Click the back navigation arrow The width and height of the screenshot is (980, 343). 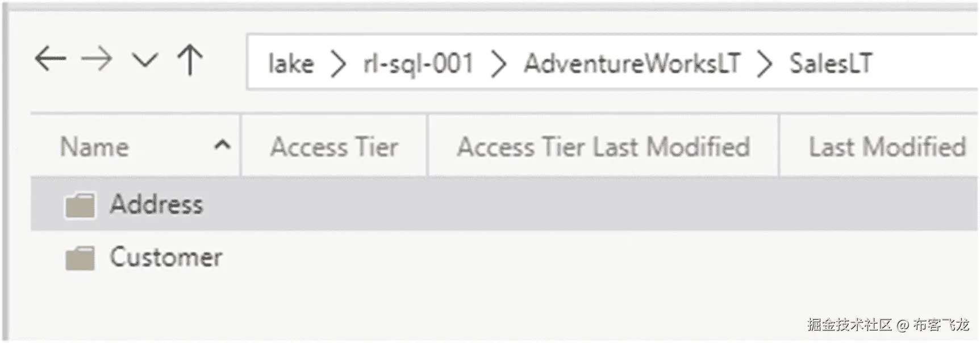click(50, 59)
